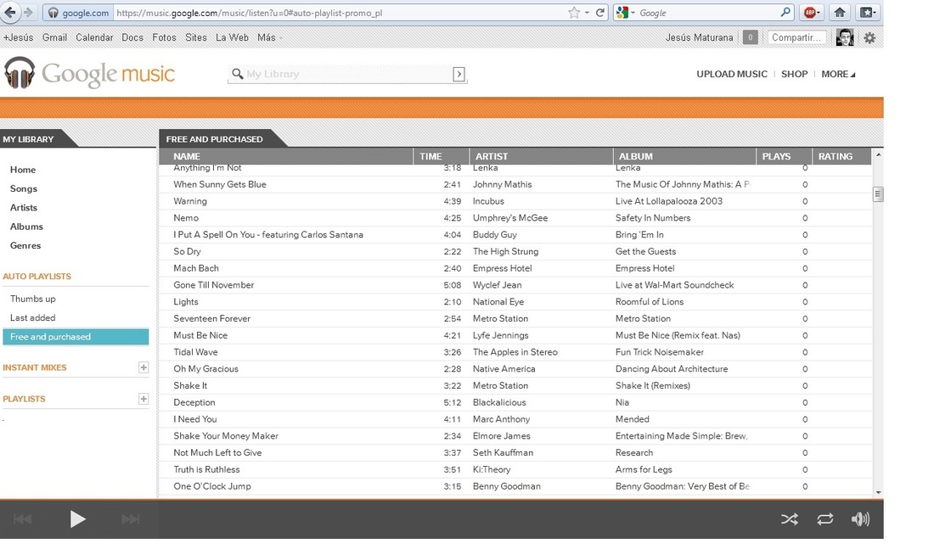Image resolution: width=934 pixels, height=560 pixels.
Task: Click the browser URL address bar
Action: point(340,13)
